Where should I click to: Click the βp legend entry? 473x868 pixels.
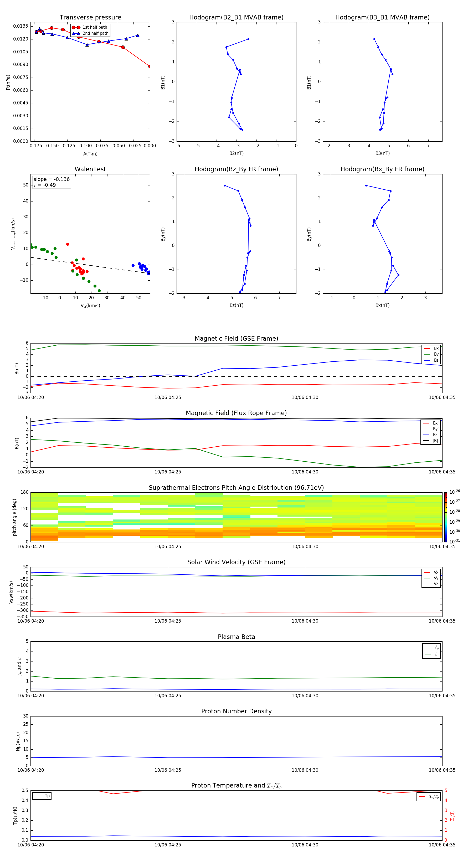tap(431, 647)
